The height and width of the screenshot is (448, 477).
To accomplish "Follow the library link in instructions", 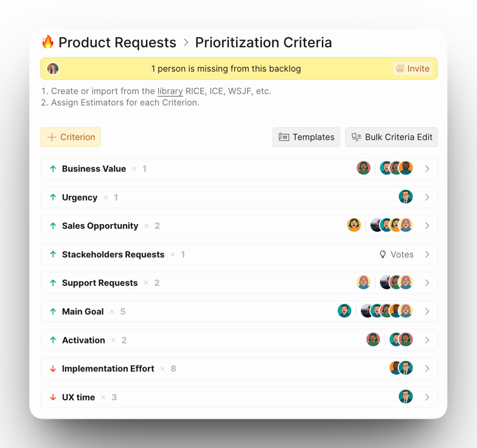I will tap(170, 91).
